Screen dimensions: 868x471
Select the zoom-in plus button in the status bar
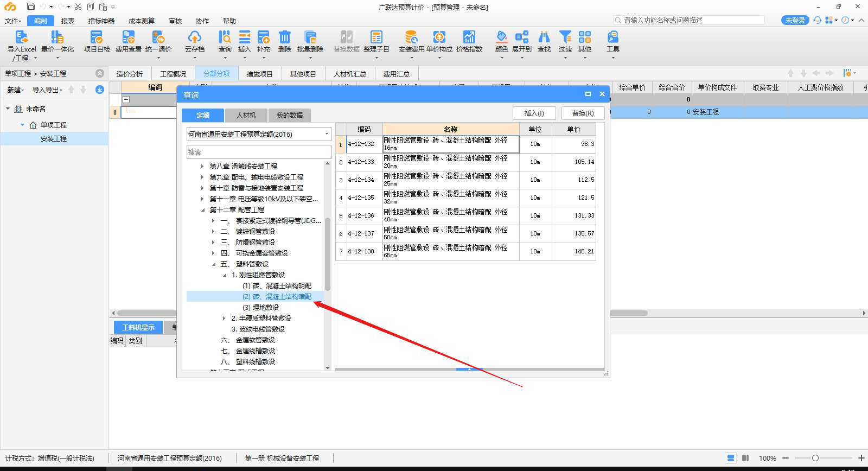(x=861, y=458)
